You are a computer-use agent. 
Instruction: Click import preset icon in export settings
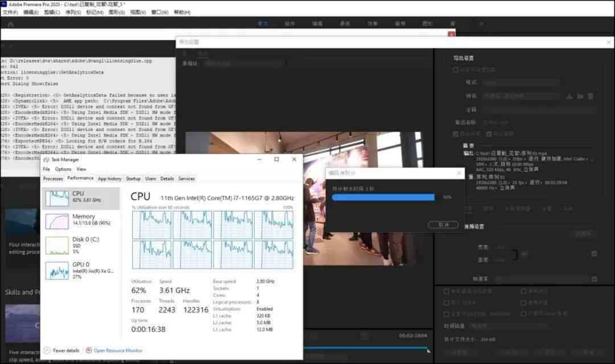point(580,96)
